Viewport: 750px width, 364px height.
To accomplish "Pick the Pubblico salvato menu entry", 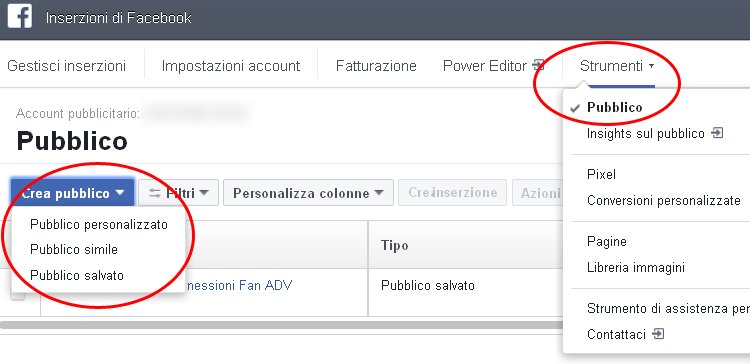I will (77, 276).
